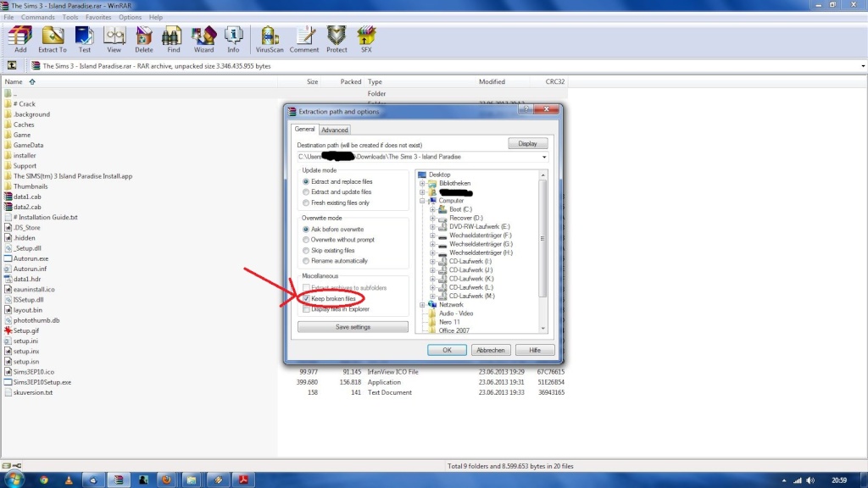868x488 pixels.
Task: Click folder tree scrollbar down arrow
Action: [542, 329]
